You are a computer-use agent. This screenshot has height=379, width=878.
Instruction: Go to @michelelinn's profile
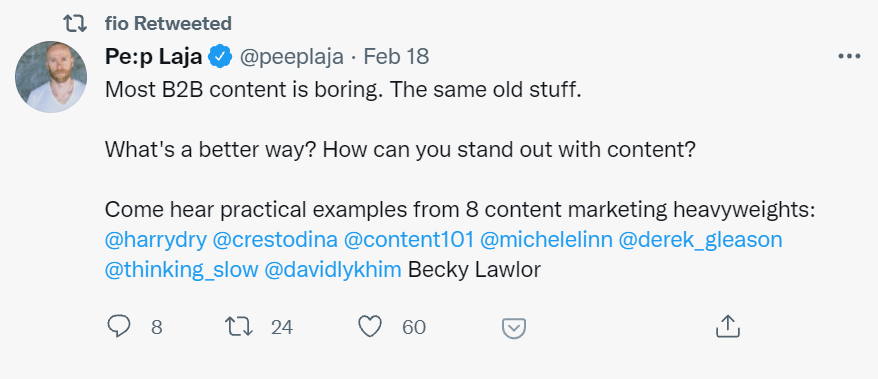[x=546, y=240]
